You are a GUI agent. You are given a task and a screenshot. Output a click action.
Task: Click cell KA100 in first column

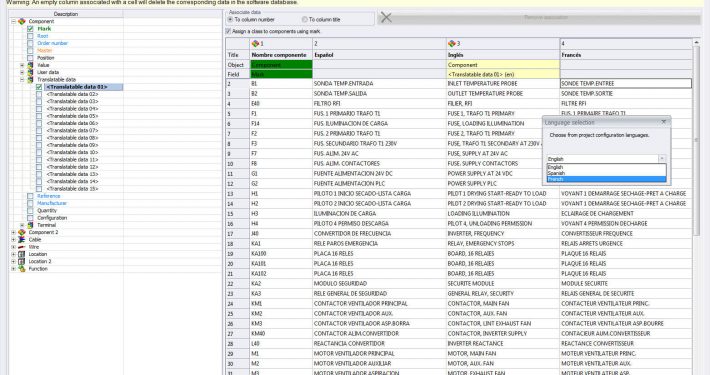(x=281, y=254)
